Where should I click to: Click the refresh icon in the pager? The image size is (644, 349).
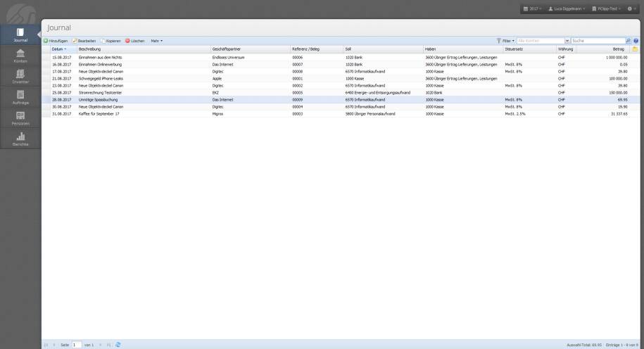(x=118, y=345)
